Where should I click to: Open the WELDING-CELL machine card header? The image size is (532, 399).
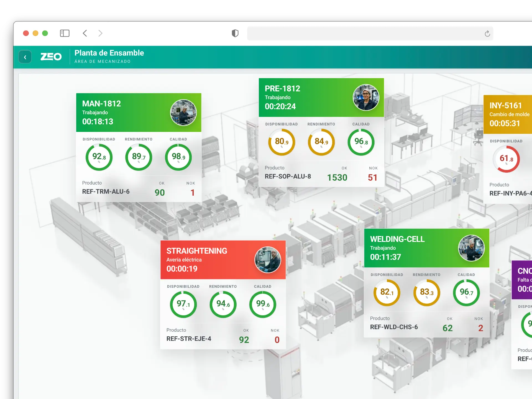[427, 248]
